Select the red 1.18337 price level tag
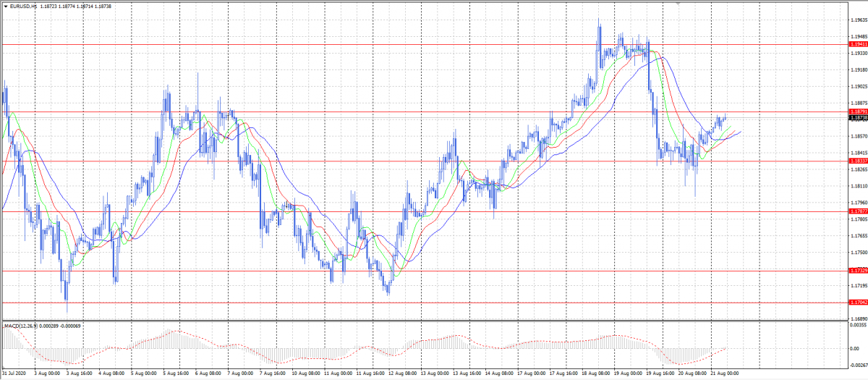The image size is (868, 380). pos(858,161)
